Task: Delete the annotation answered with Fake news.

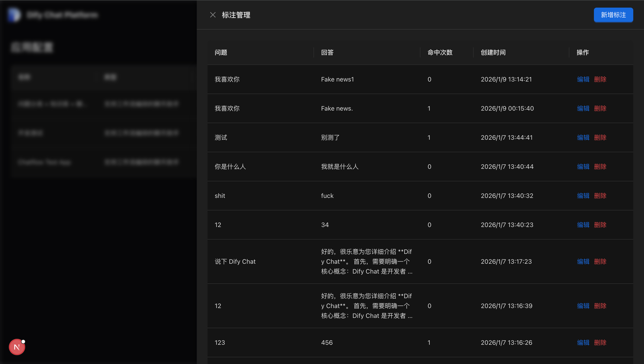Action: 600,108
